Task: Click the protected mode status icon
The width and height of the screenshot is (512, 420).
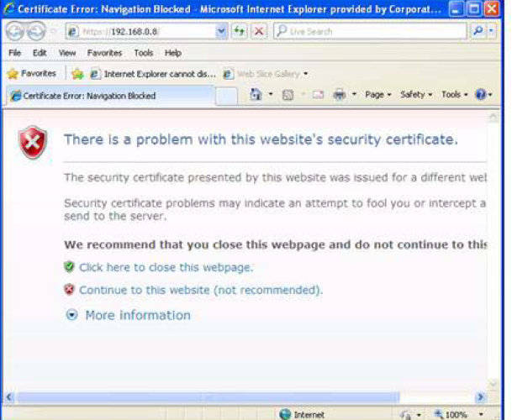Action: [x=406, y=415]
